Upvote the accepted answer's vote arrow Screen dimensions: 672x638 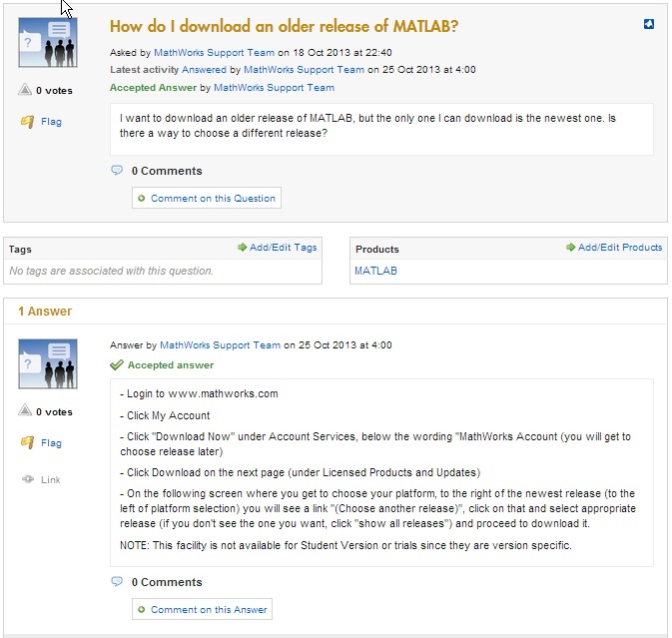pos(25,411)
